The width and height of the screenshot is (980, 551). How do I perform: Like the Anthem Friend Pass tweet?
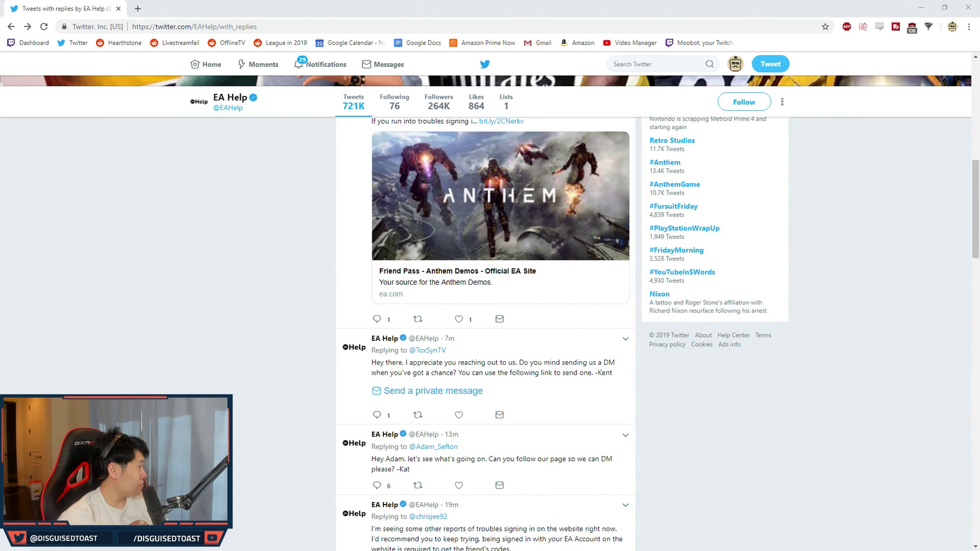(459, 319)
